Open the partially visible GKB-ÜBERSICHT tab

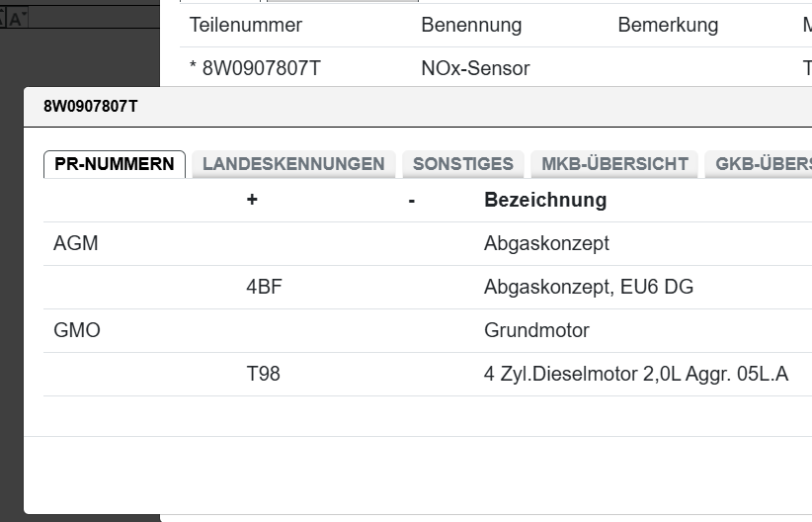[761, 164]
